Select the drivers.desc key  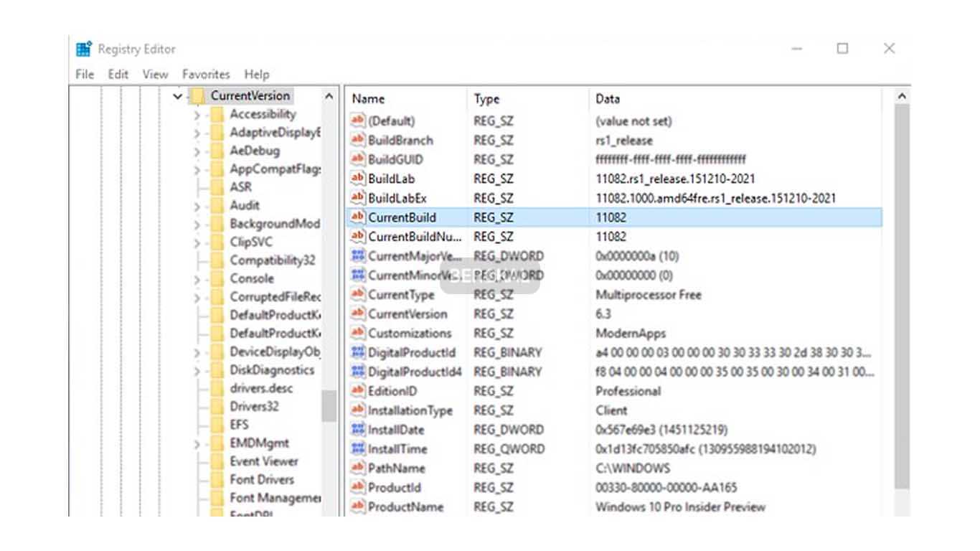(261, 388)
